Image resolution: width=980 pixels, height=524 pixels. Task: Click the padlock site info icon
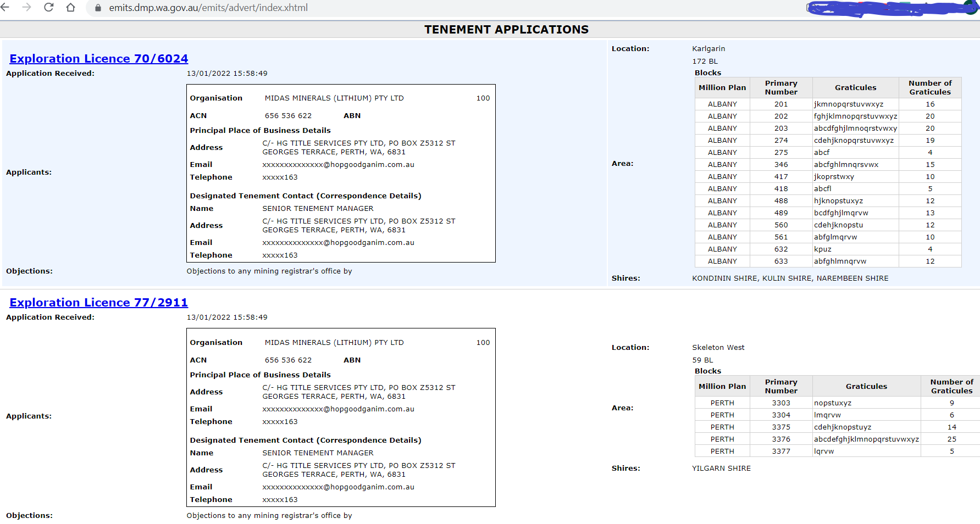tap(98, 8)
